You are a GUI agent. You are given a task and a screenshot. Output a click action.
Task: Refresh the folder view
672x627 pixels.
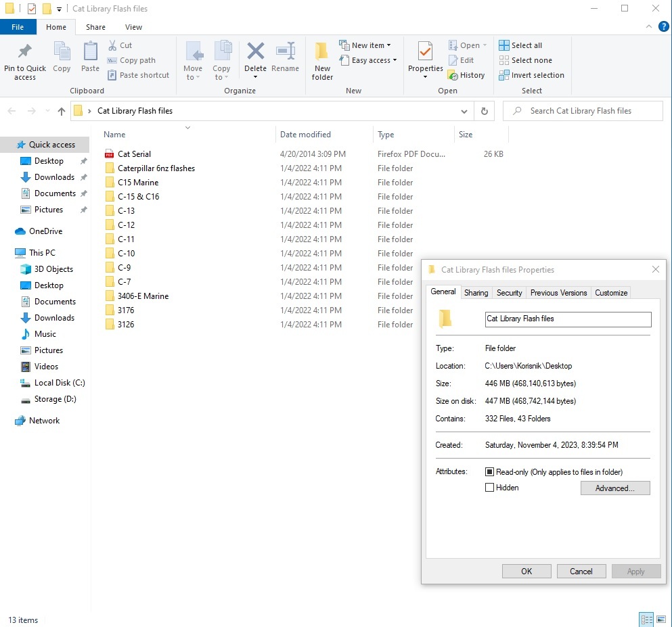[485, 111]
